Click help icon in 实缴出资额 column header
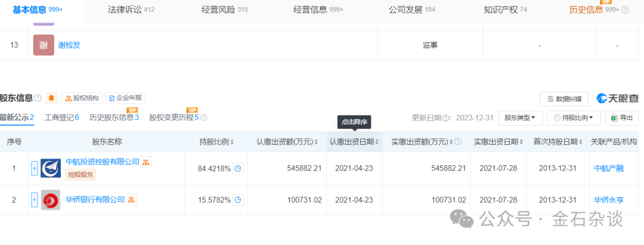The width and height of the screenshot is (644, 245). pyautogui.click(x=459, y=142)
